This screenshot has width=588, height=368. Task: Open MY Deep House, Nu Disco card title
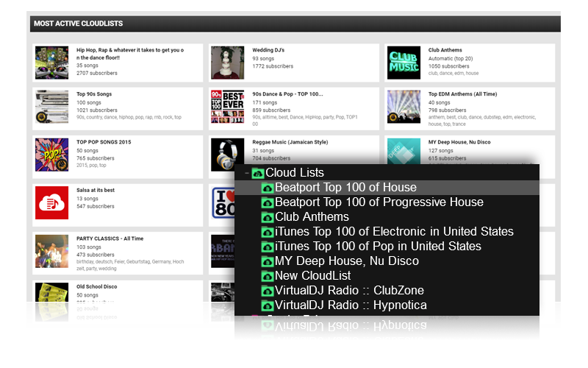tap(459, 142)
